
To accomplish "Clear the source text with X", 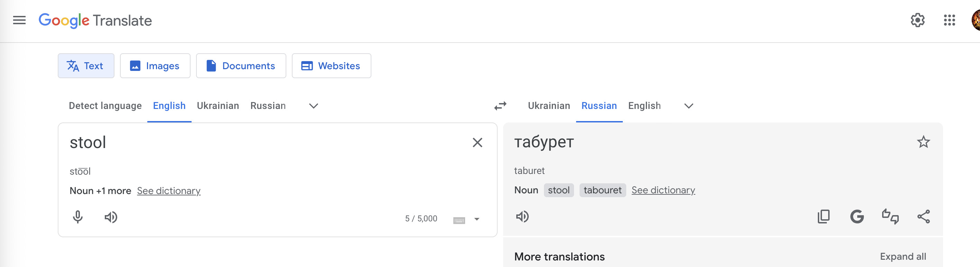I will coord(477,142).
